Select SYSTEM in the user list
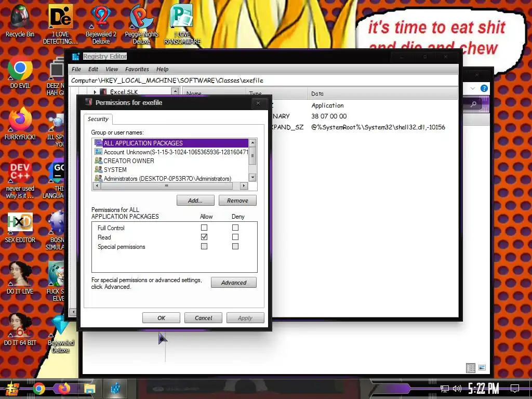The width and height of the screenshot is (532, 399). point(171,170)
